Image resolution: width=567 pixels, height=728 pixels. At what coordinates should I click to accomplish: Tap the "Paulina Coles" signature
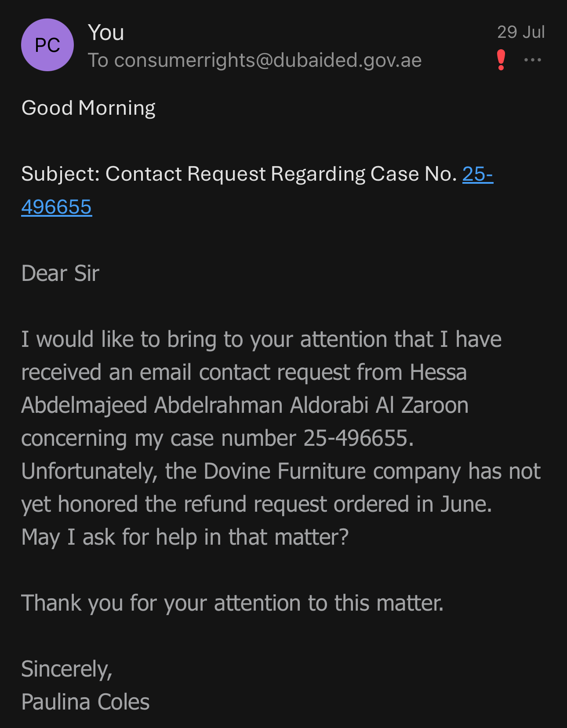coord(85,702)
